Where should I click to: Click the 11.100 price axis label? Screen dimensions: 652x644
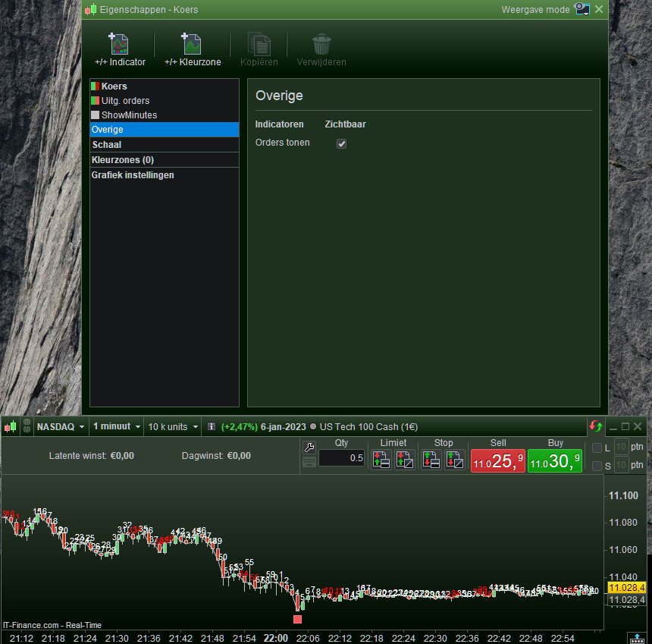[623, 495]
